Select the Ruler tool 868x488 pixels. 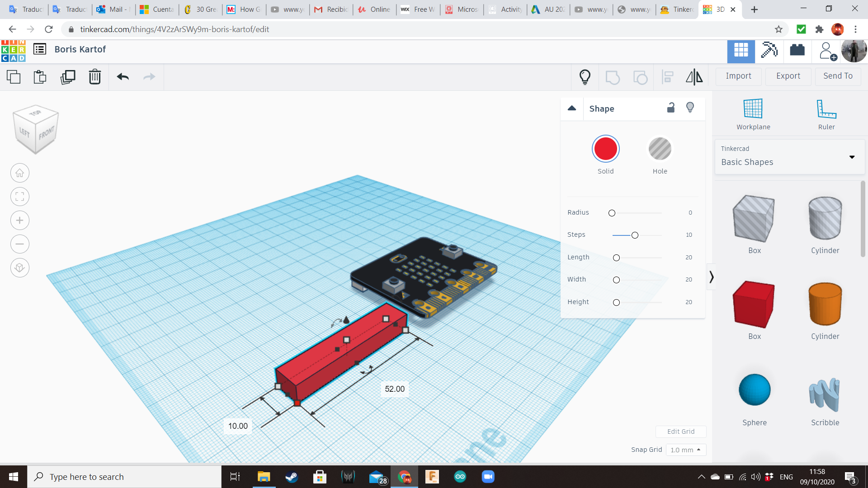(x=826, y=113)
